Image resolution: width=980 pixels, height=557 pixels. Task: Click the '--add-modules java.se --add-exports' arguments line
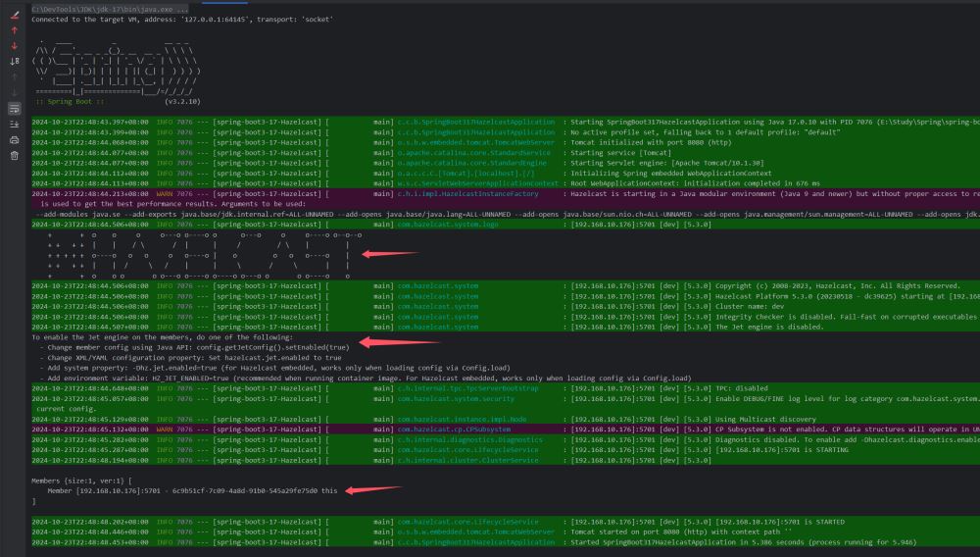508,215
